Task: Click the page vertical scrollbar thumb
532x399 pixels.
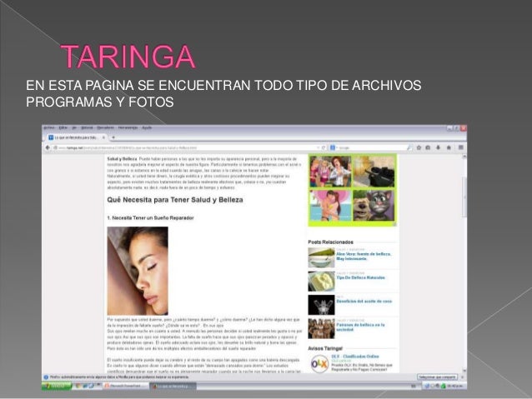Action: (x=464, y=197)
